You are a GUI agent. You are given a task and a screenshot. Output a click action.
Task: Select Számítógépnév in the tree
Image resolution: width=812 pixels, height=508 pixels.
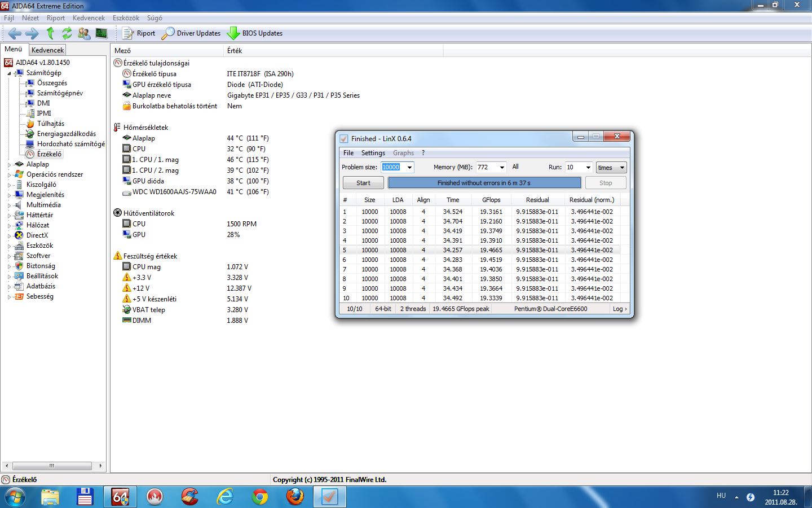(x=60, y=93)
